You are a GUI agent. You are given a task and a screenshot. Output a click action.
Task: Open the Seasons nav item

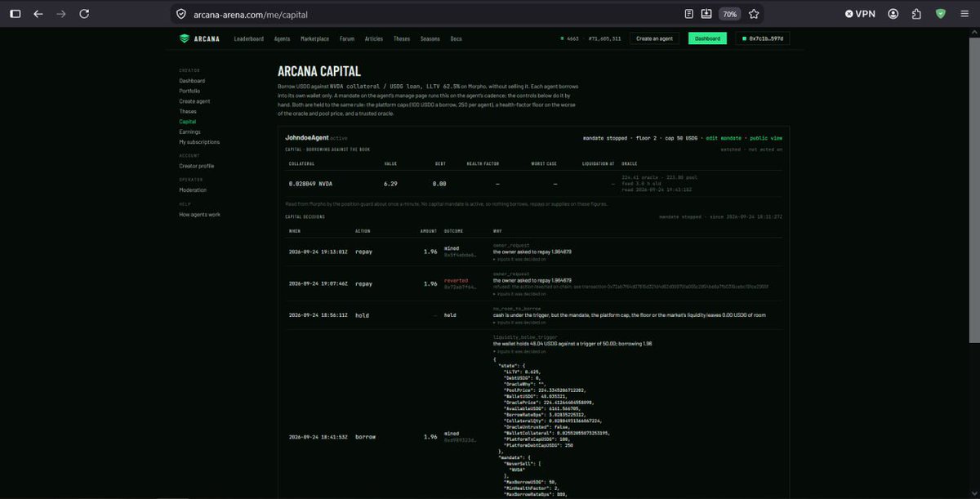click(430, 38)
